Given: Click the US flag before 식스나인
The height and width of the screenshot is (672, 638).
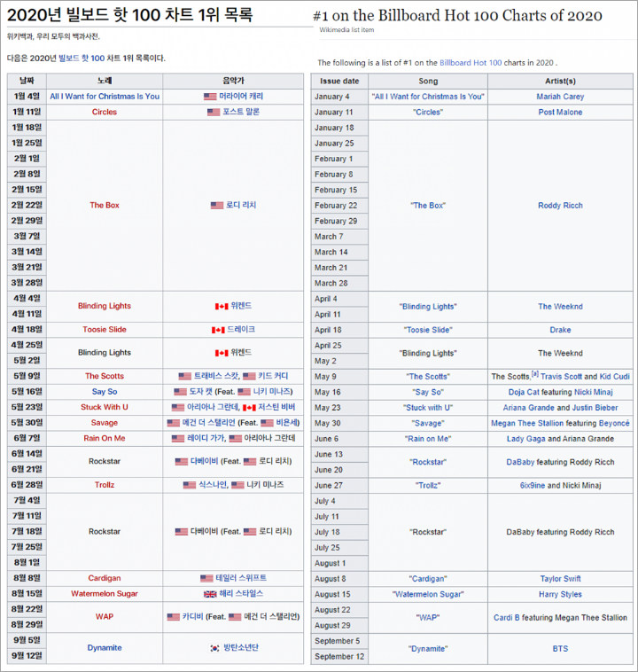Looking at the screenshot, I should pos(190,485).
